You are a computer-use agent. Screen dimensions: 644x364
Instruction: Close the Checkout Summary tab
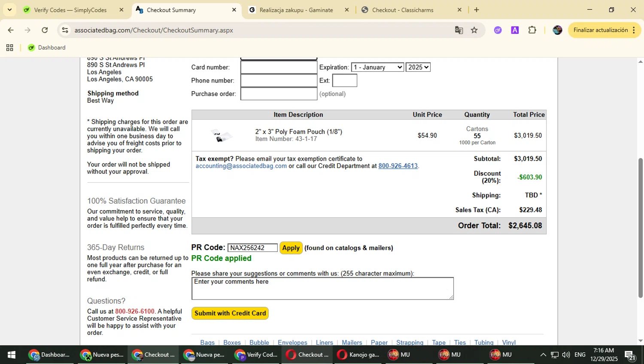click(x=234, y=10)
